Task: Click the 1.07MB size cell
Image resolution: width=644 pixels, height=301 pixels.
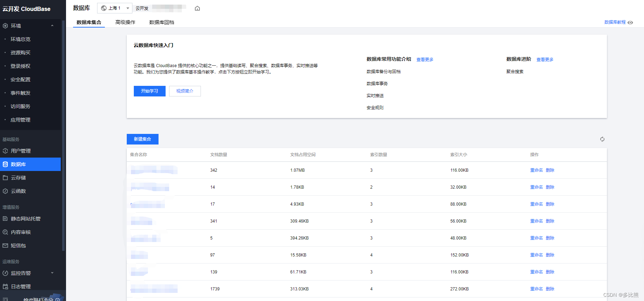Action: click(297, 170)
